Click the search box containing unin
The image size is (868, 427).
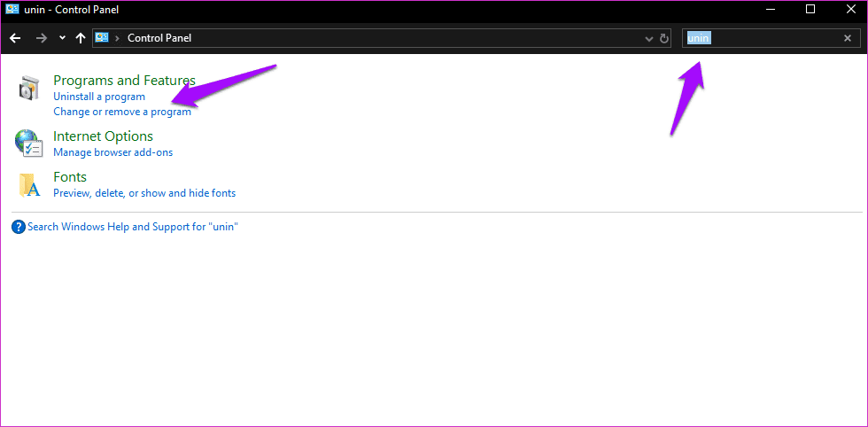coord(770,38)
